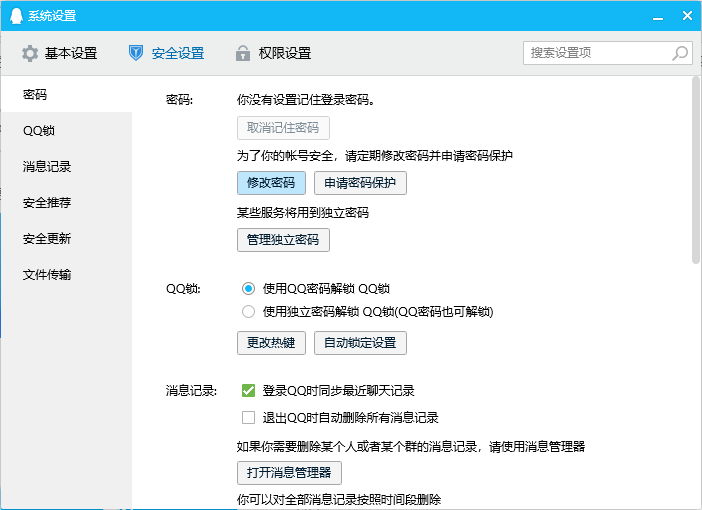Select 使用独立密码解锁 QQ锁 radio option
The width and height of the screenshot is (702, 510).
[248, 311]
